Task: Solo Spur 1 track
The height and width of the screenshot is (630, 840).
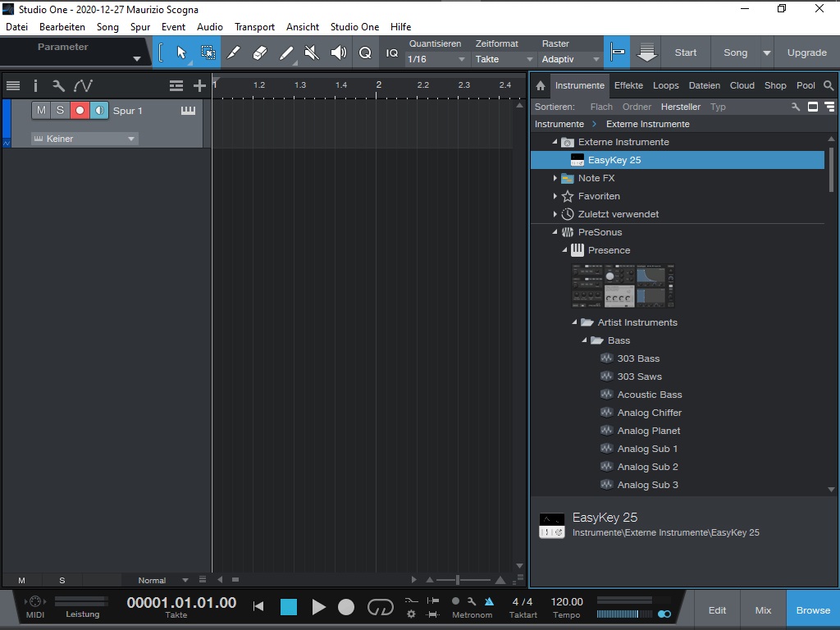Action: click(x=61, y=111)
